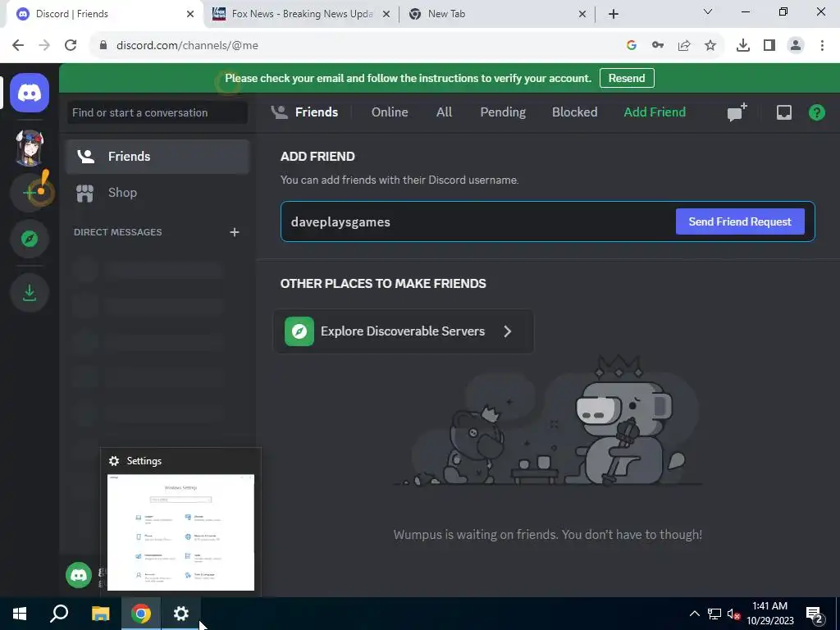Click the user avatar at bottom left
Screen dimensions: 840x630
pyautogui.click(x=79, y=575)
